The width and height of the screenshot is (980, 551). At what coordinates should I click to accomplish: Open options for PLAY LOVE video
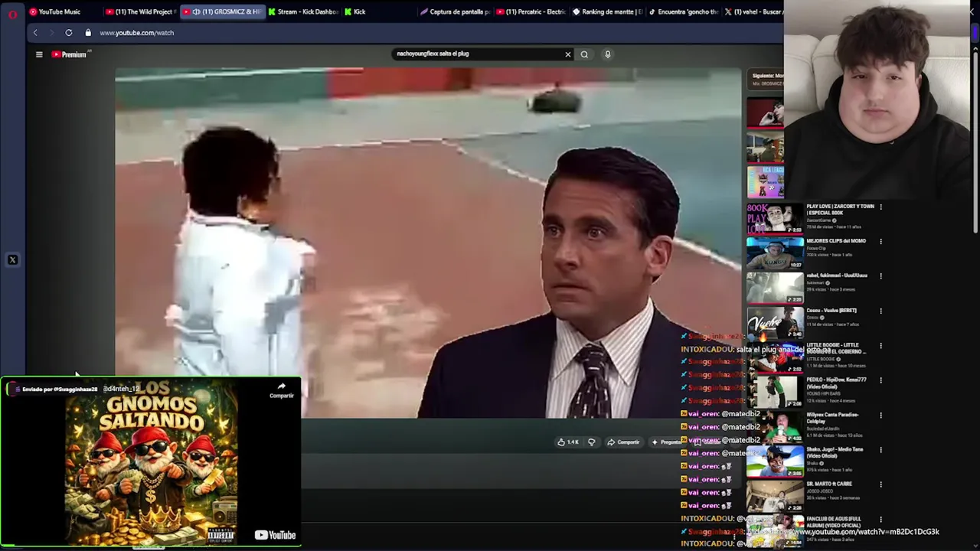coord(880,207)
